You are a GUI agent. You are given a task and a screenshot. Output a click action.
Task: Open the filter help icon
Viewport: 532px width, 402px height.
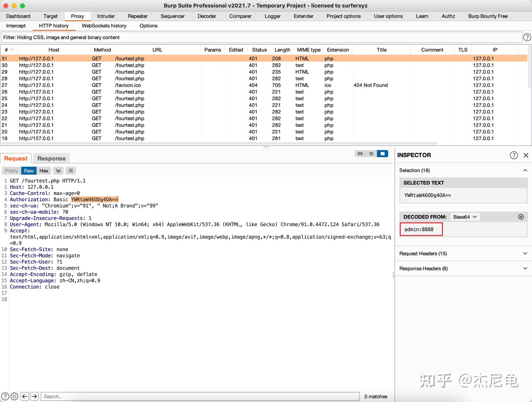pyautogui.click(x=527, y=37)
